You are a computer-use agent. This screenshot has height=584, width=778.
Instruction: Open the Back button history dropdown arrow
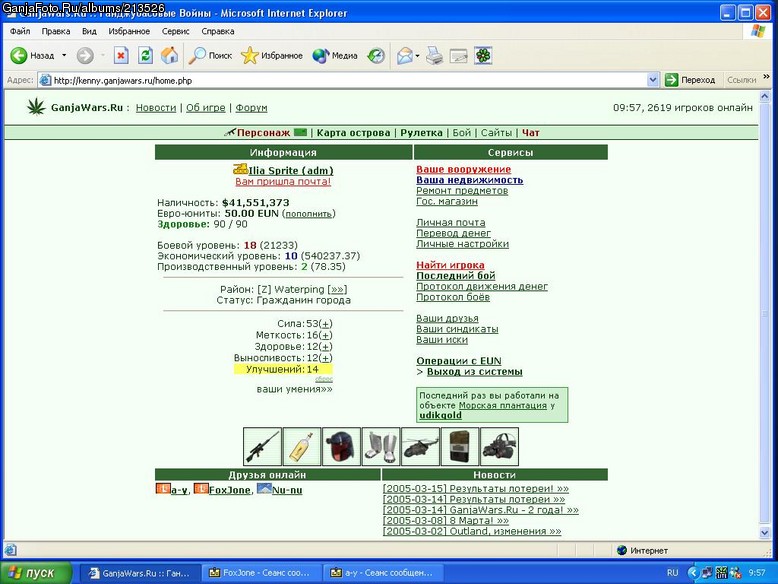pyautogui.click(x=64, y=56)
